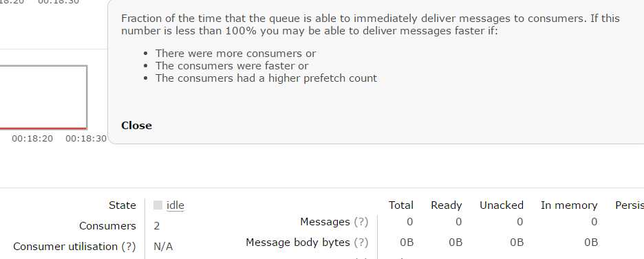Click the Total column header
Viewport: 644px width, 259px height.
click(401, 205)
